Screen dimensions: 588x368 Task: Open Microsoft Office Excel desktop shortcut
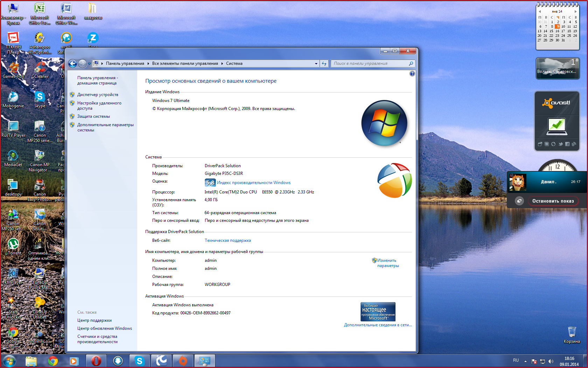[40, 14]
